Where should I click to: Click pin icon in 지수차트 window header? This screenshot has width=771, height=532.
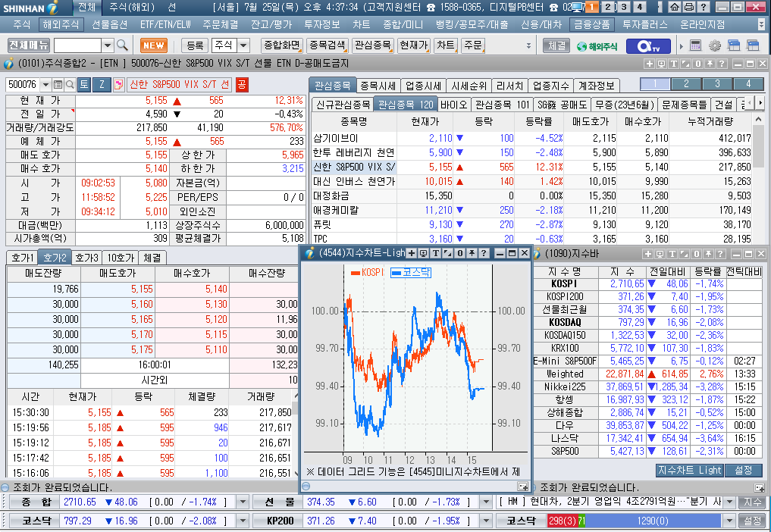pos(472,253)
